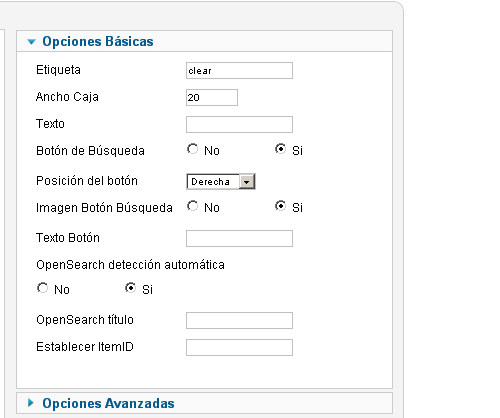This screenshot has width=500, height=418.
Task: Disable OpenSearch detección automática with No
Action: [42, 288]
